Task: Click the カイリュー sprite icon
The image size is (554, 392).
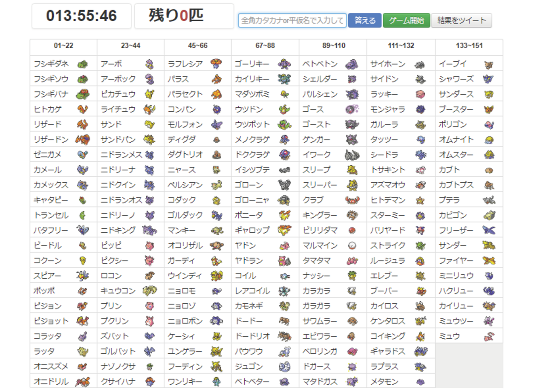Action: pos(488,306)
